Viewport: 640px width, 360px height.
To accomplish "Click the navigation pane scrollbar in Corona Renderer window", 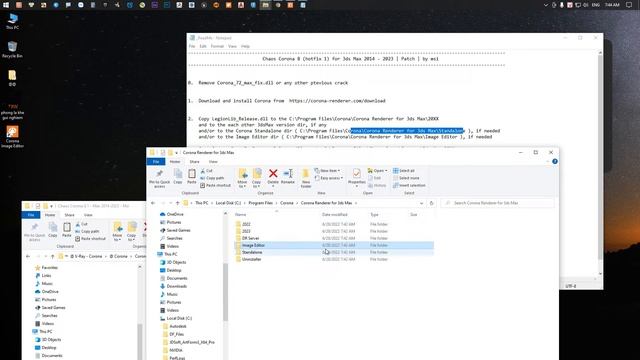I will (225, 292).
